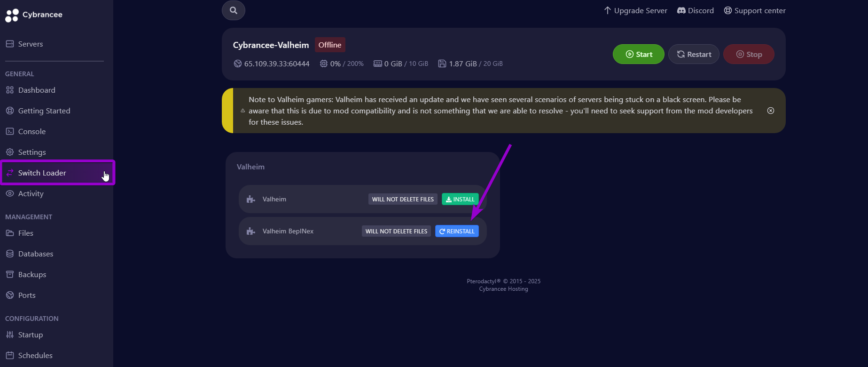Open the Servers page
Image resolution: width=868 pixels, height=367 pixels.
tap(24, 44)
